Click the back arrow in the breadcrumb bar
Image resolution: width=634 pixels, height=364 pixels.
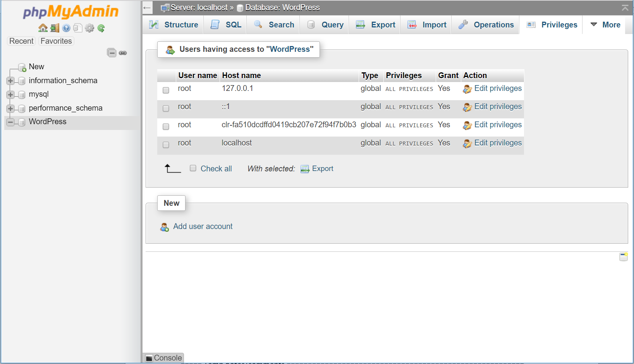[x=147, y=8]
